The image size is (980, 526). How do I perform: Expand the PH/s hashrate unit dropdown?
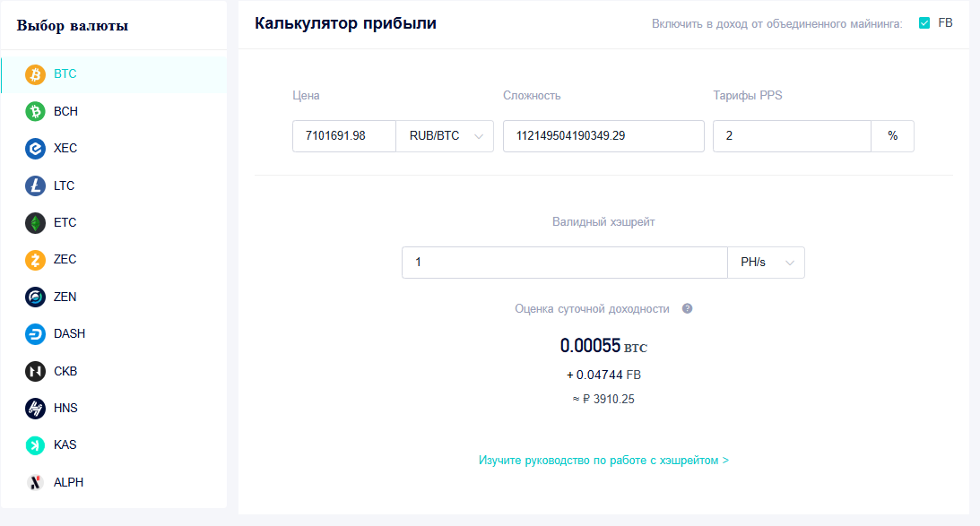(x=766, y=262)
